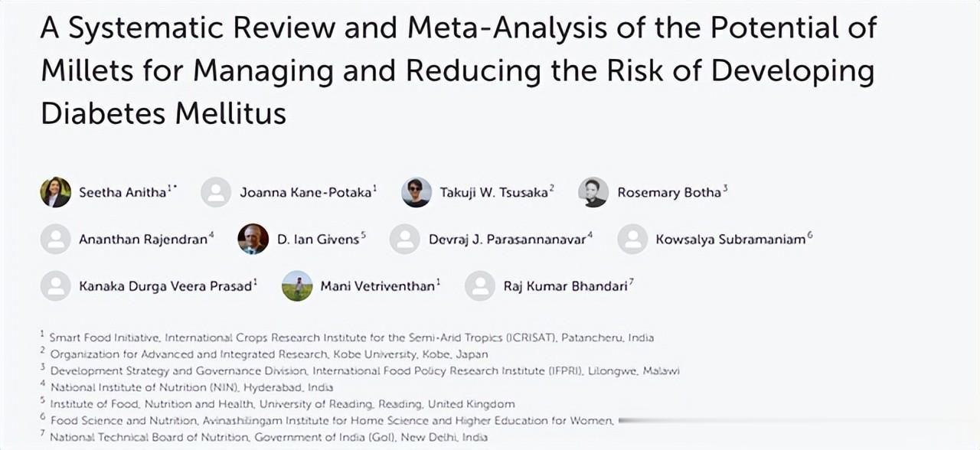
Task: Click Ananthan Rajendran's placeholder avatar
Action: tap(55, 239)
